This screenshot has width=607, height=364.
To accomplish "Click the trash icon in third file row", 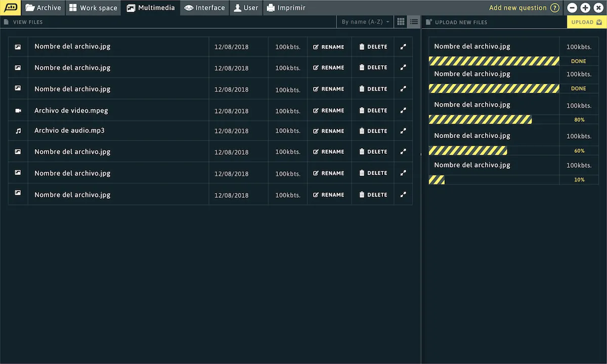I will tap(362, 89).
